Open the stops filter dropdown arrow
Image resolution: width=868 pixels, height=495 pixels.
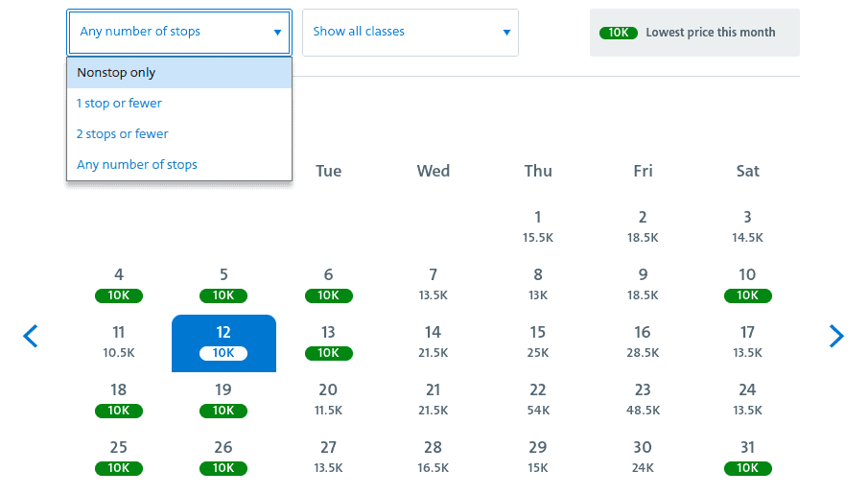click(x=277, y=33)
